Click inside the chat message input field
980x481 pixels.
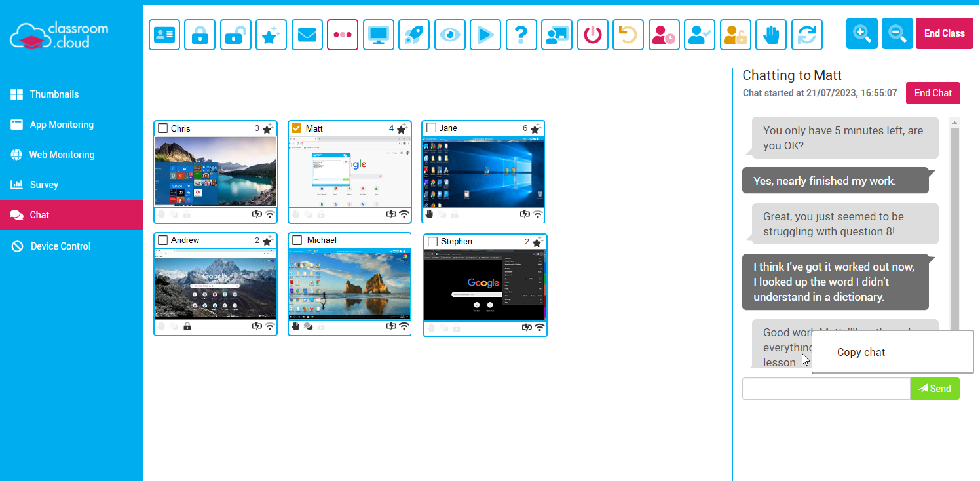[x=825, y=388]
